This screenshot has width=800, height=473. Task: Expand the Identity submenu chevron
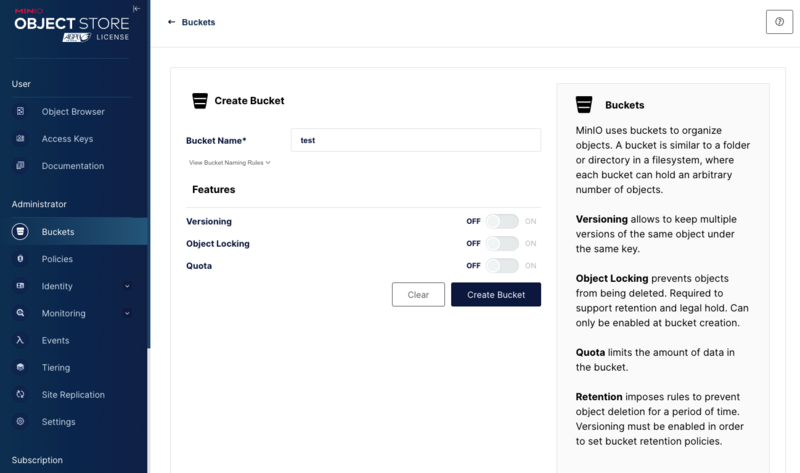[x=127, y=286]
